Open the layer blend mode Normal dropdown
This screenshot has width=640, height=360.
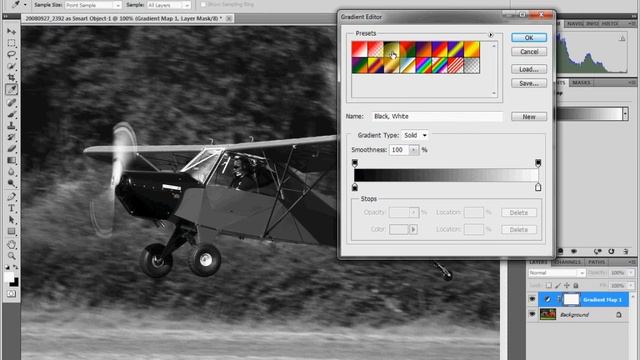click(557, 273)
